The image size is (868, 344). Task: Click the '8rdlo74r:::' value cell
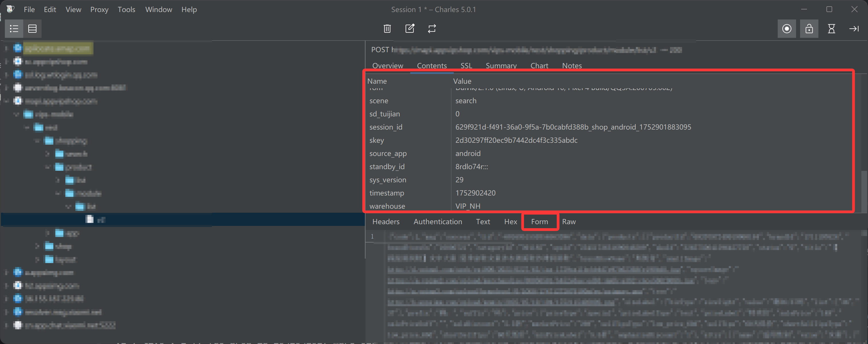point(471,167)
